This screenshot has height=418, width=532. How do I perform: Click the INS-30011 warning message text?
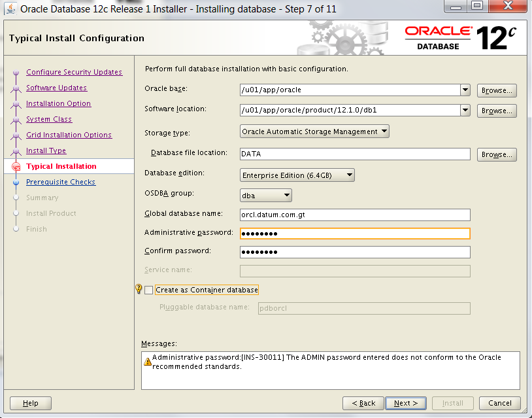pyautogui.click(x=326, y=362)
